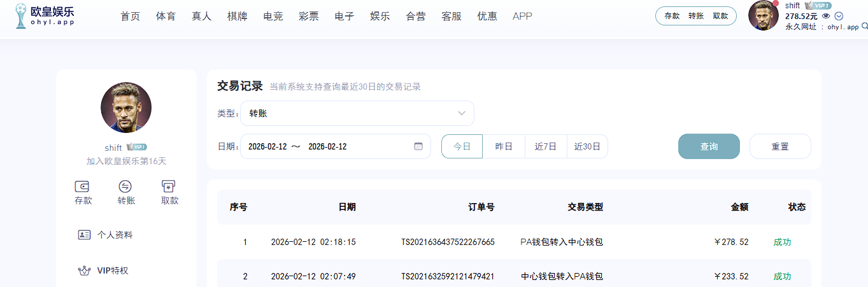Select the 近30日 date range option
868x287 pixels.
pos(587,146)
